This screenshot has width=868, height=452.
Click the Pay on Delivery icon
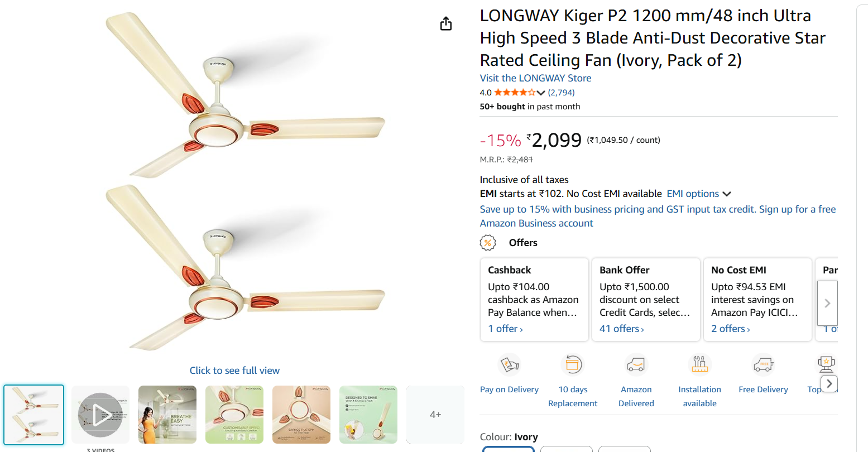(x=509, y=364)
